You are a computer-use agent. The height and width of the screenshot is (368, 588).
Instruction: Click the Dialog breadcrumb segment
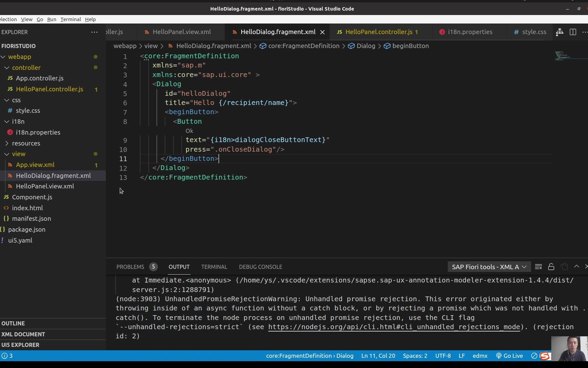pos(366,46)
